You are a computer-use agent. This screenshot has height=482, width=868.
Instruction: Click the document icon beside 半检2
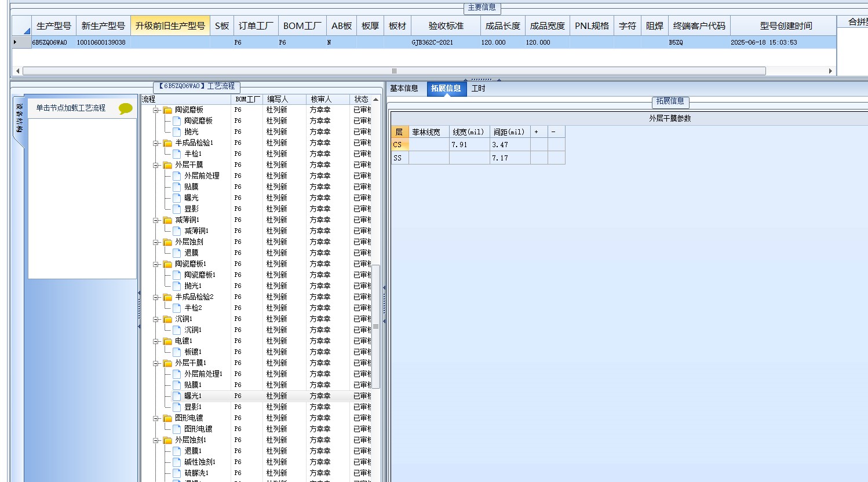[x=177, y=308]
